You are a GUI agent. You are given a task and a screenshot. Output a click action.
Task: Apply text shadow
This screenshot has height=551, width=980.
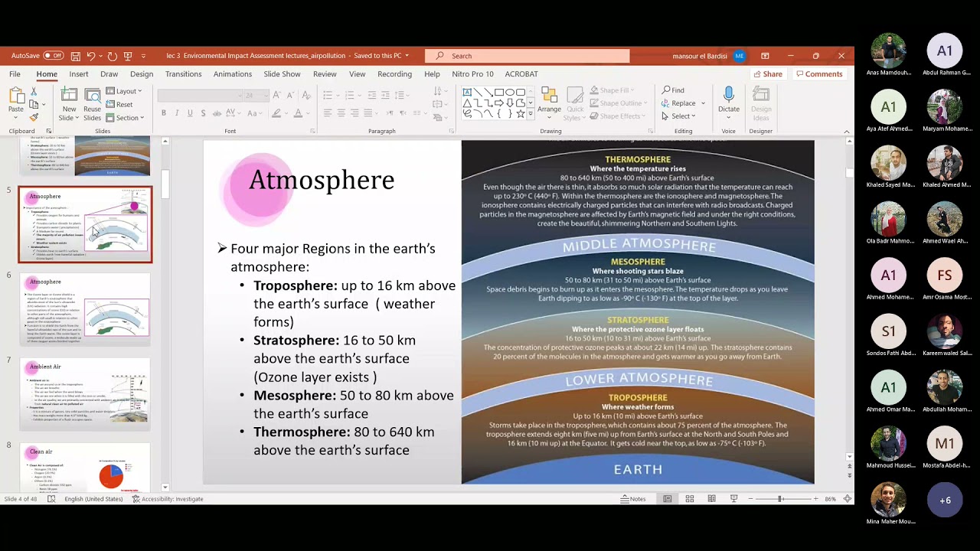point(203,113)
